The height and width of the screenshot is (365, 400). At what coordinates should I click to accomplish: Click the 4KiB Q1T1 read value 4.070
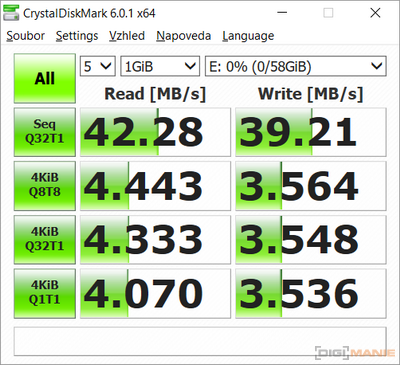tap(155, 293)
